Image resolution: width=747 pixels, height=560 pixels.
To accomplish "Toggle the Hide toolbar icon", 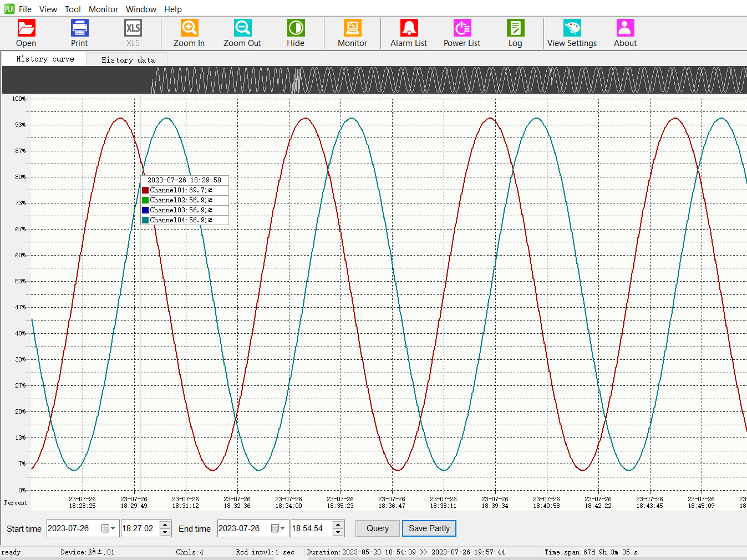I will coord(296,28).
